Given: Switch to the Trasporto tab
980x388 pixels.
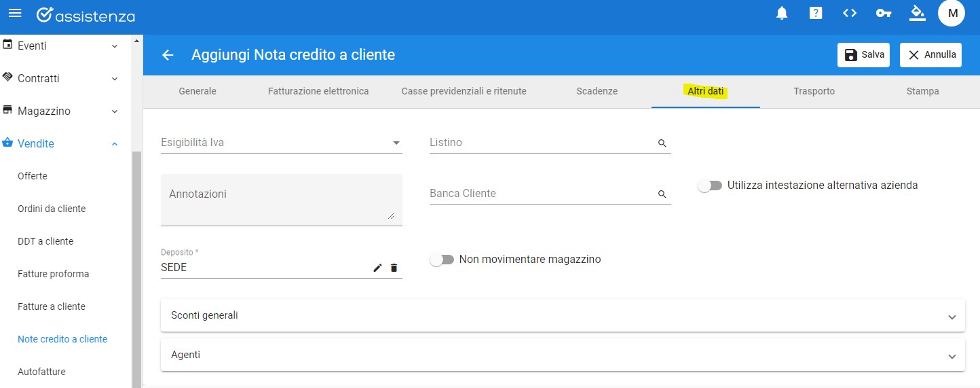Looking at the screenshot, I should pyautogui.click(x=814, y=91).
